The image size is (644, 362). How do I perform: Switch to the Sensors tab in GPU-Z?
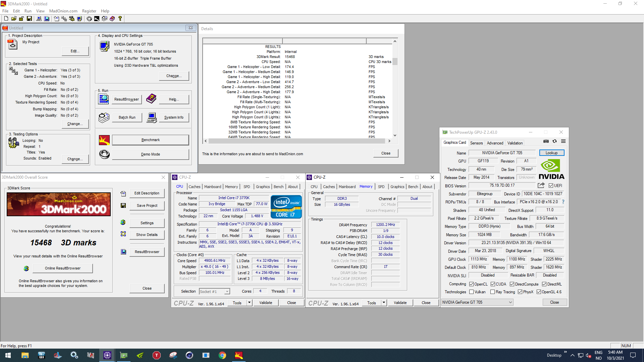click(x=476, y=143)
